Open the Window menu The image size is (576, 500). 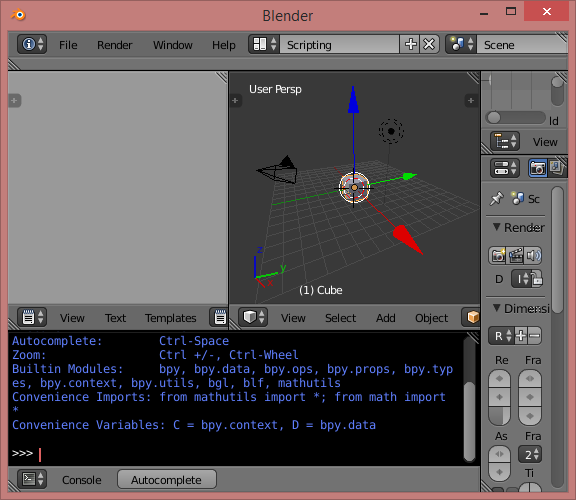tap(173, 45)
